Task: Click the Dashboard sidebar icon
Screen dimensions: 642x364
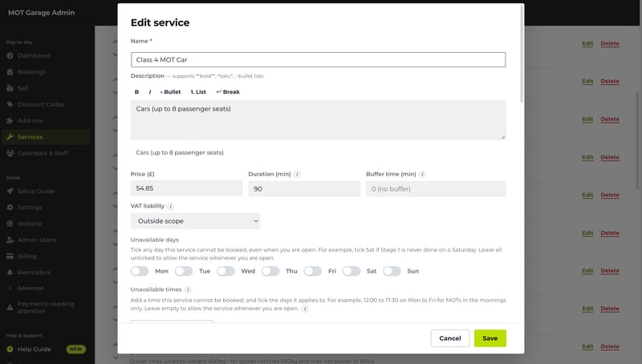Action: coord(10,55)
